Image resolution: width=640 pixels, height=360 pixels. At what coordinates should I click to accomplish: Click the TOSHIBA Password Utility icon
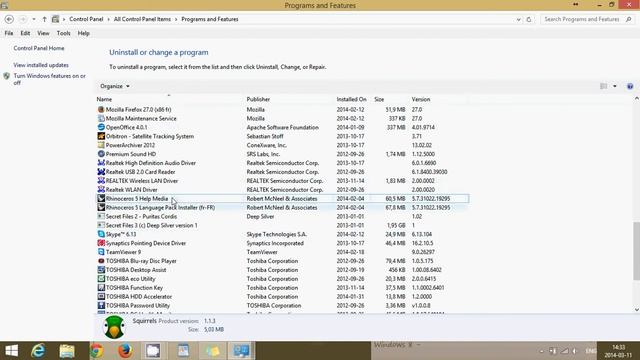101,305
